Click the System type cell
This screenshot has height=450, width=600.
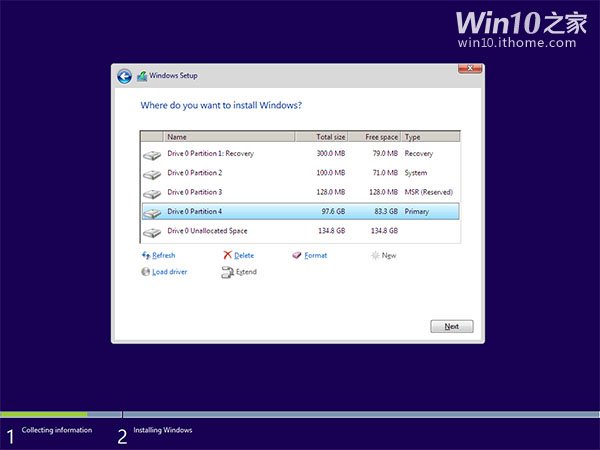[x=416, y=173]
